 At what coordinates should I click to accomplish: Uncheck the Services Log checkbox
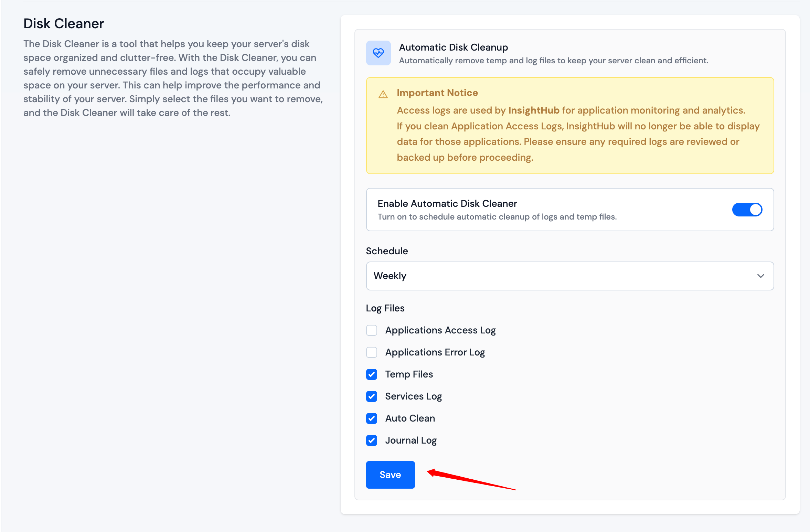[372, 396]
